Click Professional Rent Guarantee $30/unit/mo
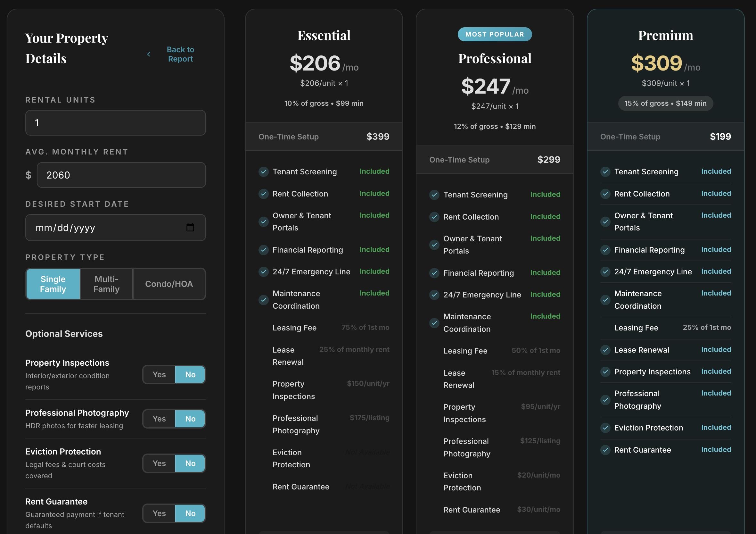 539,509
